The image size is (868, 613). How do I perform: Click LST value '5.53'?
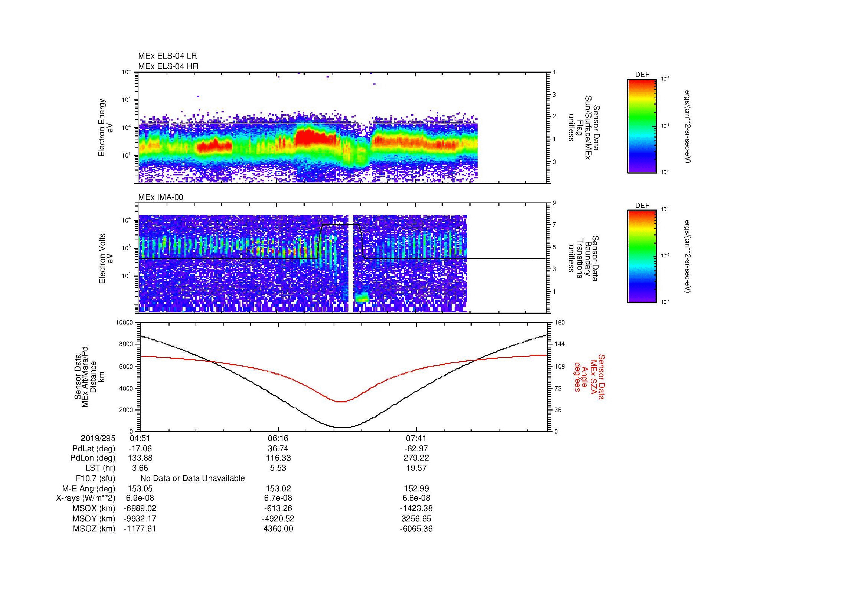tap(278, 468)
